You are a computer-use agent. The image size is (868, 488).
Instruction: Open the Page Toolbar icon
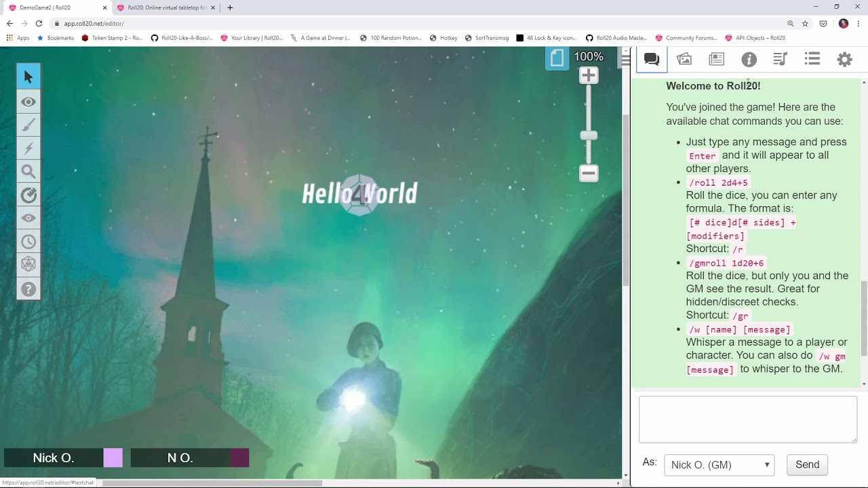[x=557, y=58]
